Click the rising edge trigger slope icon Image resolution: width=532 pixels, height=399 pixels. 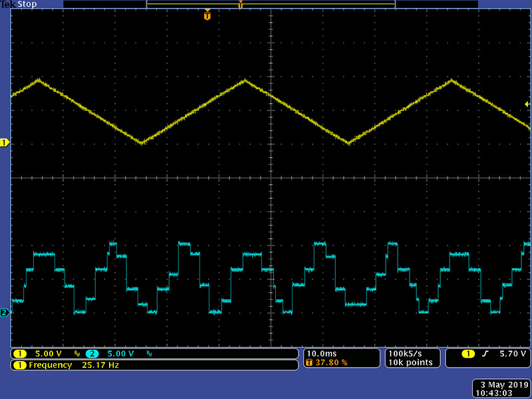coord(485,354)
